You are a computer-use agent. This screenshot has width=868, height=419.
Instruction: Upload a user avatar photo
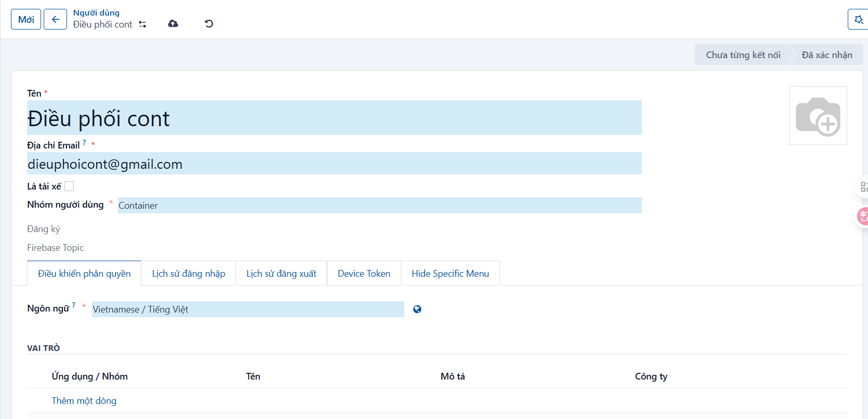coord(818,116)
